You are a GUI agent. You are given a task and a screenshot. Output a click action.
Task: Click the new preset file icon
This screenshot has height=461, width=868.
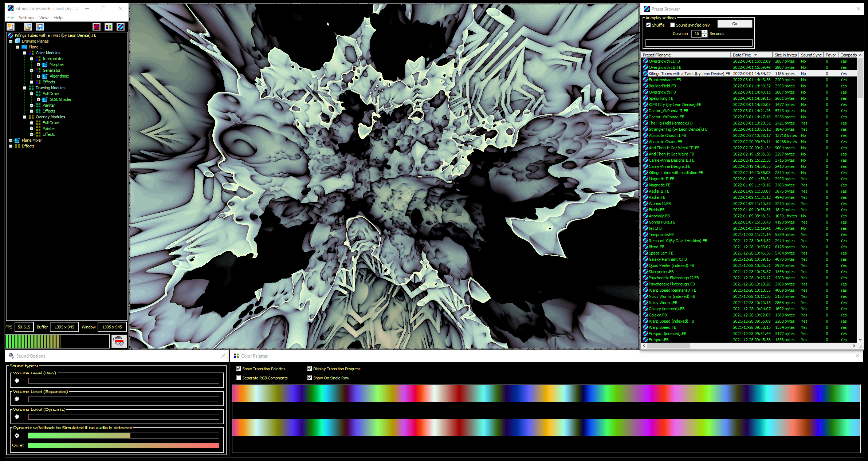coord(11,27)
